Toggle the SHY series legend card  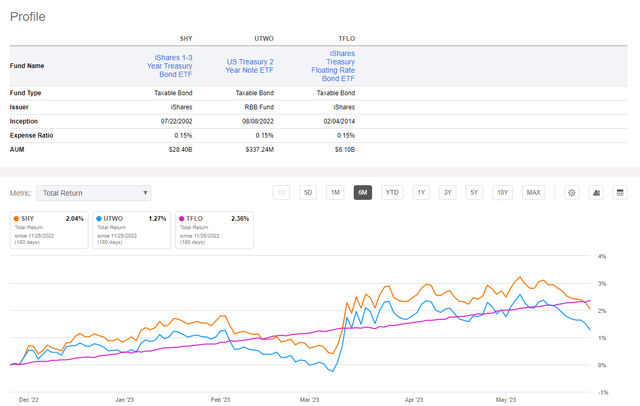pos(49,230)
